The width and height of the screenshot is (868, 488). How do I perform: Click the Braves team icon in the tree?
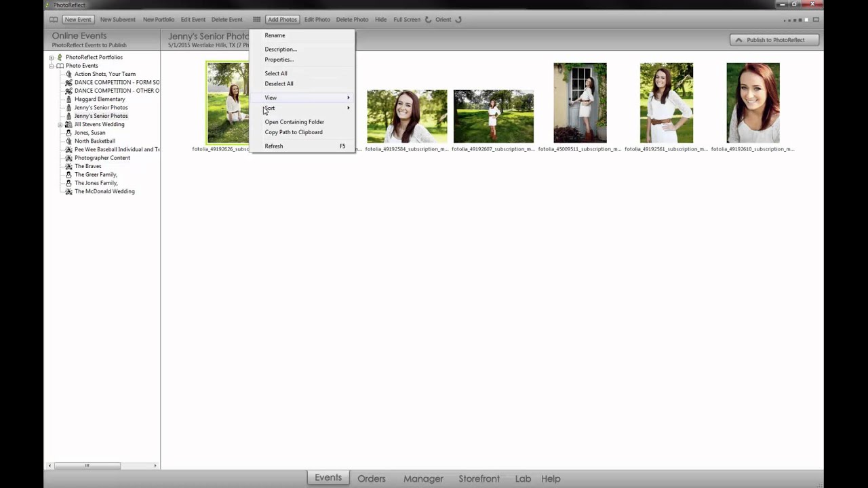coord(68,166)
